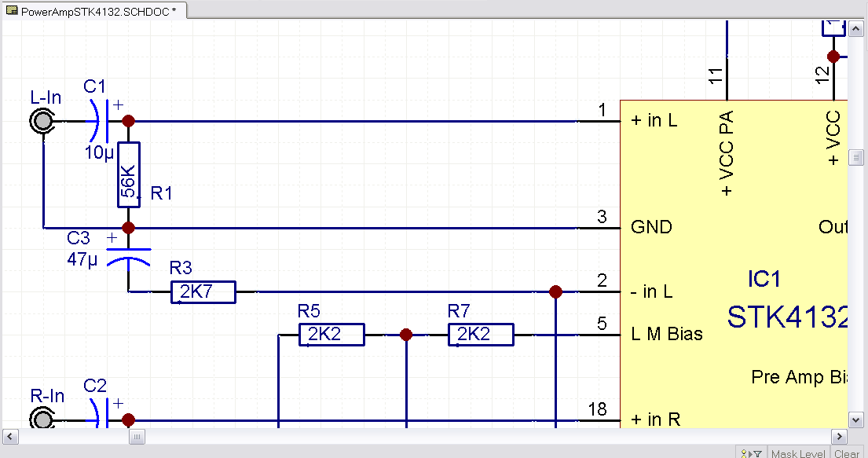Viewport: 868px width, 458px height.
Task: Select the R-In input connector symbol
Action: point(42,419)
